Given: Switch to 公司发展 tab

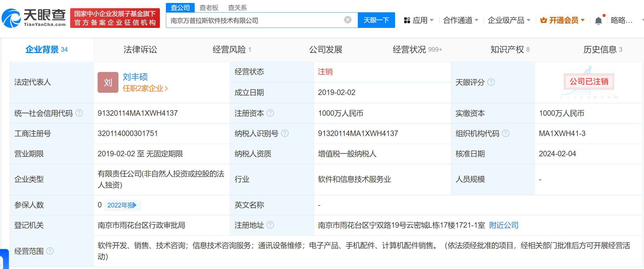Looking at the screenshot, I should point(326,50).
